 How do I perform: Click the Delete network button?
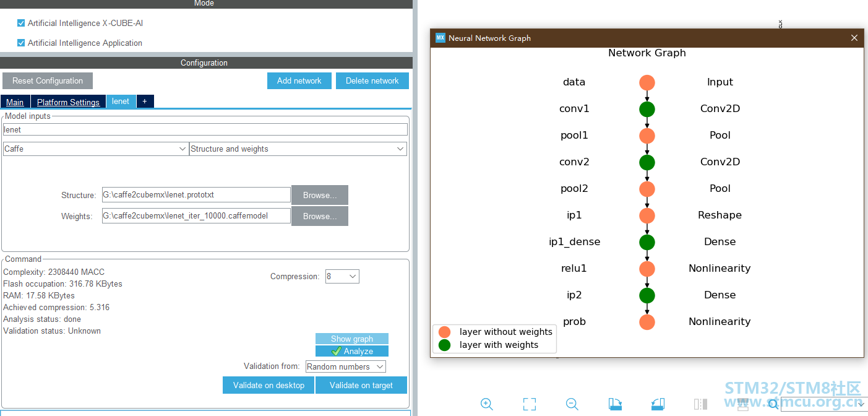pyautogui.click(x=372, y=81)
